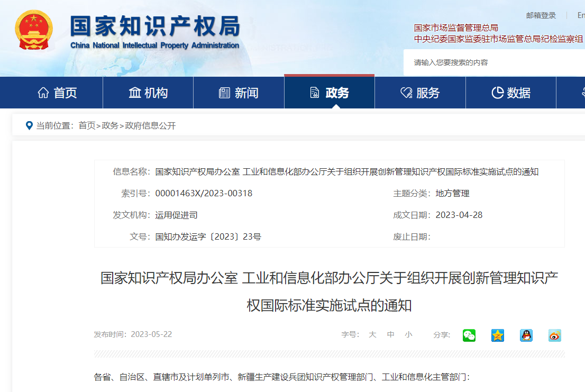The height and width of the screenshot is (392, 585).
Task: Click the site title 国家知识产权局
Action: tap(155, 26)
